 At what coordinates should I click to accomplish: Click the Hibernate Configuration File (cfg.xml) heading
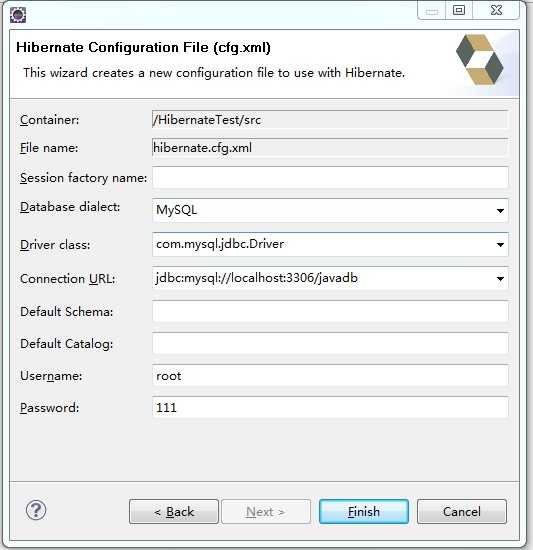pyautogui.click(x=143, y=47)
